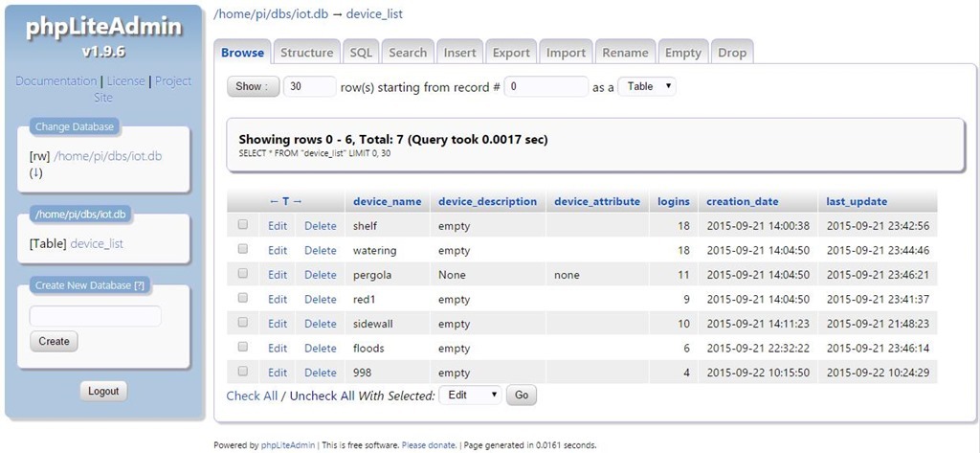Open the SQL tab
This screenshot has height=453, width=980.
(x=361, y=53)
